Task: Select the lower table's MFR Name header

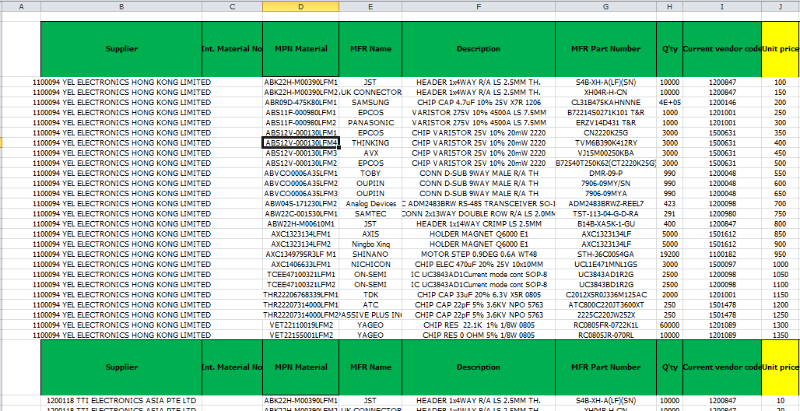Action: coord(371,367)
